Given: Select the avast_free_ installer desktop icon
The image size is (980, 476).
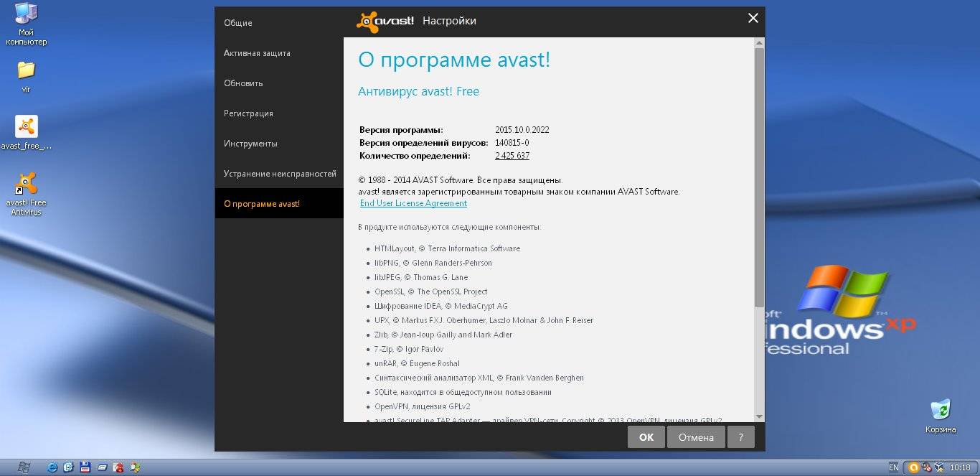Looking at the screenshot, I should click(x=27, y=133).
